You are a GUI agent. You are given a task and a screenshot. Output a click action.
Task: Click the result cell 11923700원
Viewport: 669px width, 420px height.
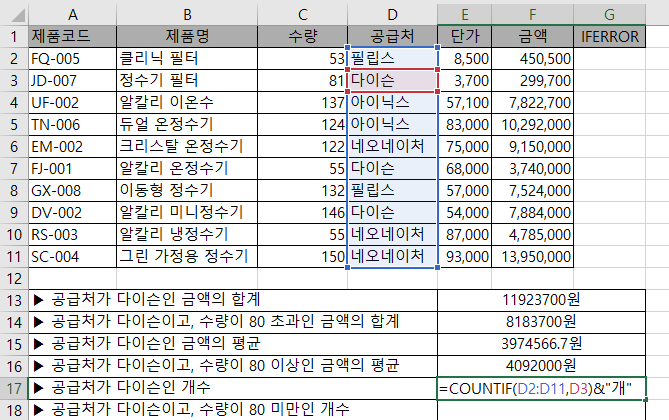[541, 300]
